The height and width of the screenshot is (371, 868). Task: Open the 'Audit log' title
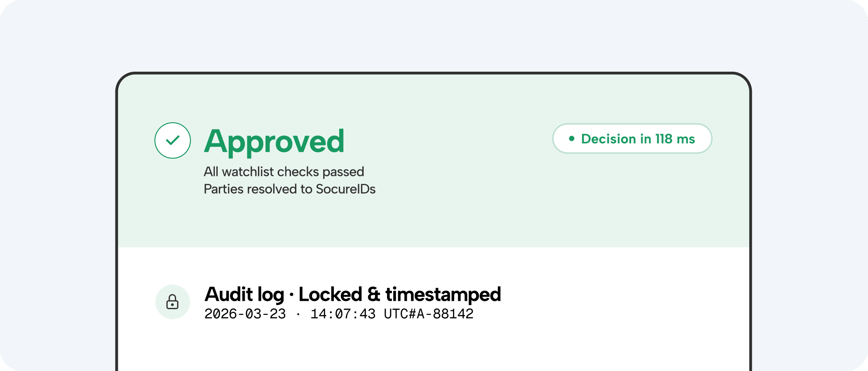(x=244, y=294)
